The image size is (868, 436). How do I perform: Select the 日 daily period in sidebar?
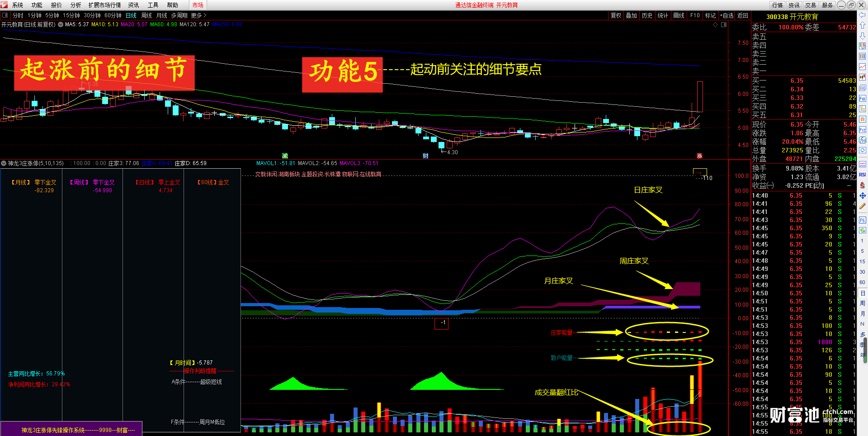(x=863, y=293)
